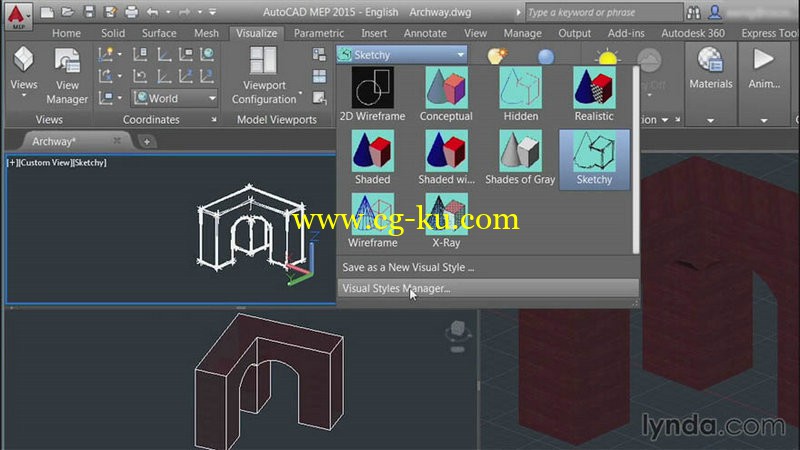
Task: Click the UCS 3-Point icon
Action: point(207,77)
